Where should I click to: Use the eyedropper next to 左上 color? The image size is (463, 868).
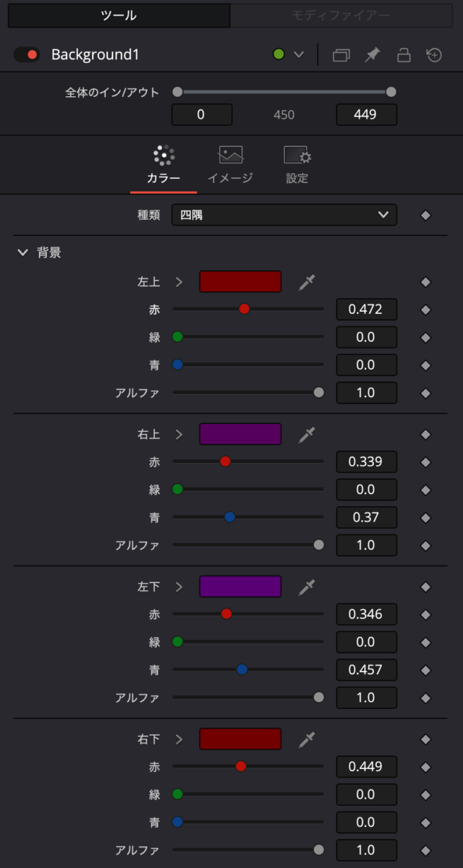point(307,281)
